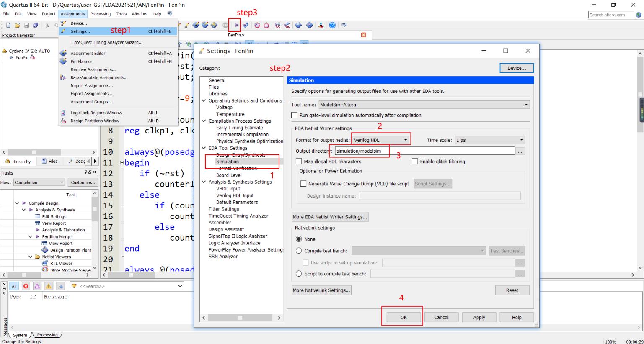Image resolution: width=644 pixels, height=344 pixels.
Task: Select Simulation in the category tree
Action: coord(228,162)
